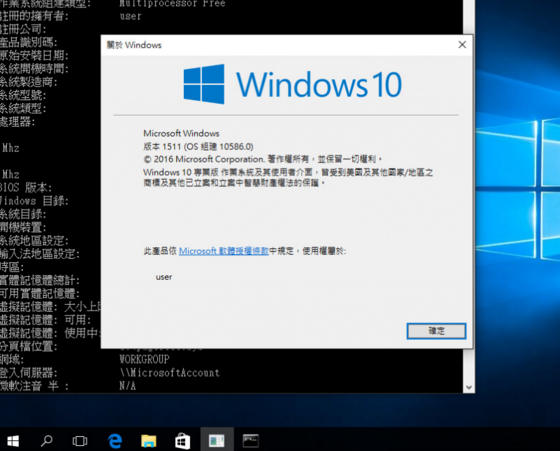Click the licensed user name 'user' in dialog
Image resolution: width=560 pixels, height=451 pixels.
pos(164,277)
